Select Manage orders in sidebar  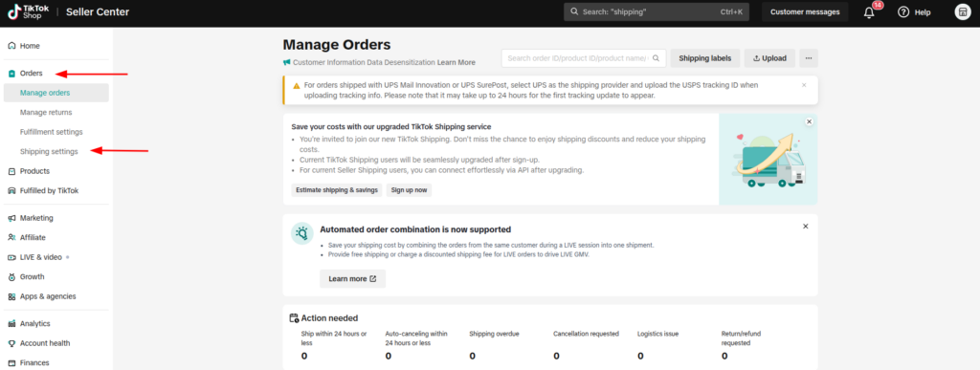(x=56, y=93)
